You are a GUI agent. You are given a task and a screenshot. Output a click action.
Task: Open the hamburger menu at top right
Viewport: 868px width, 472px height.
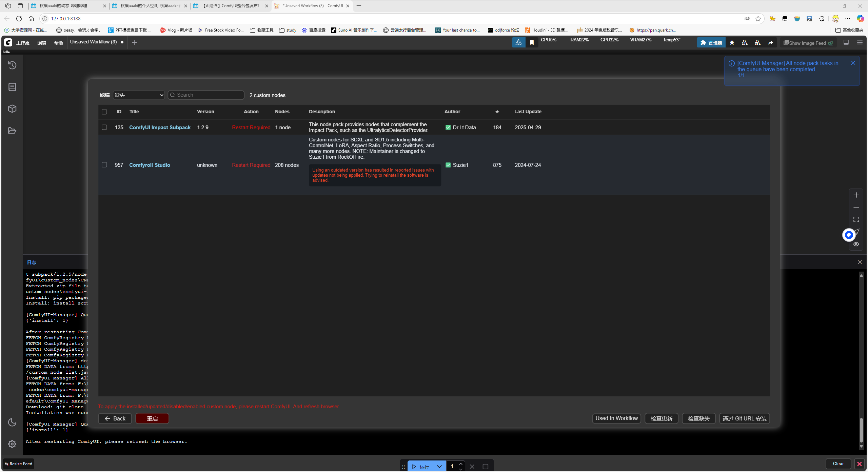coord(860,42)
